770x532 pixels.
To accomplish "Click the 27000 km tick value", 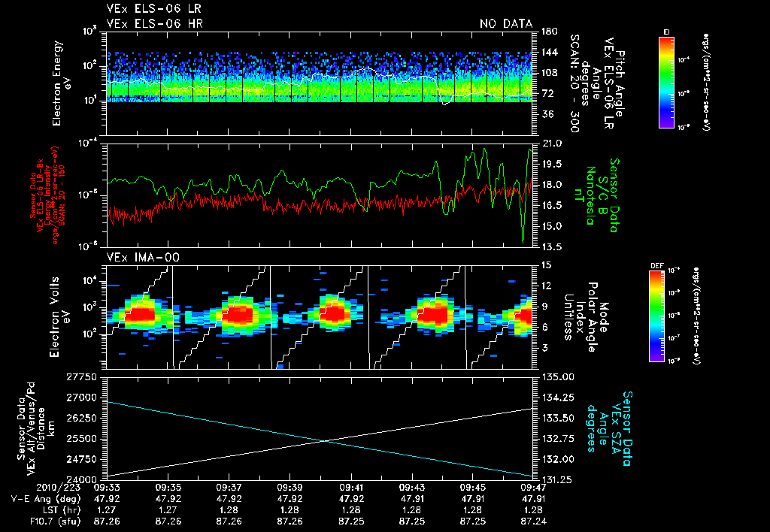I will pos(82,397).
